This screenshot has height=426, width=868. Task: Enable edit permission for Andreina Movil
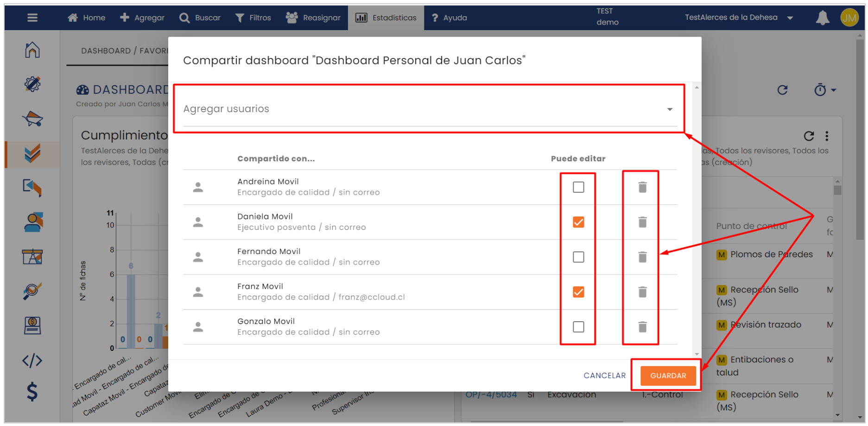(578, 187)
